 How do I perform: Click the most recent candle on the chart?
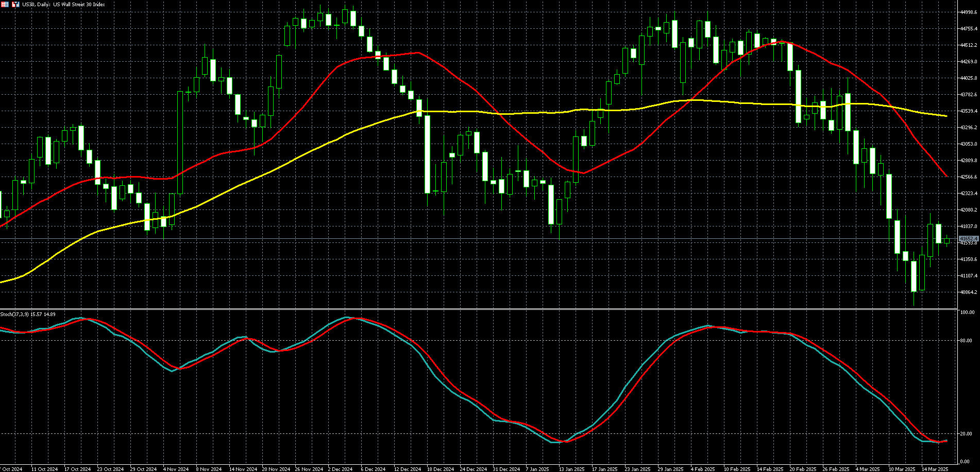point(947,240)
